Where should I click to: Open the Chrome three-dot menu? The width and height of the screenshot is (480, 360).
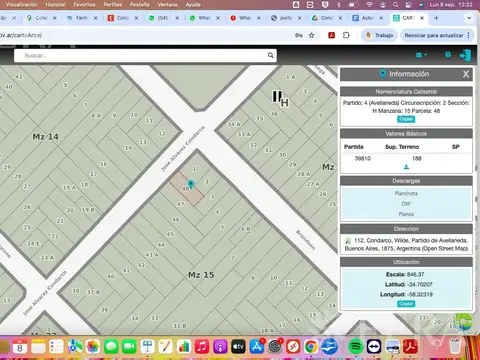point(469,35)
